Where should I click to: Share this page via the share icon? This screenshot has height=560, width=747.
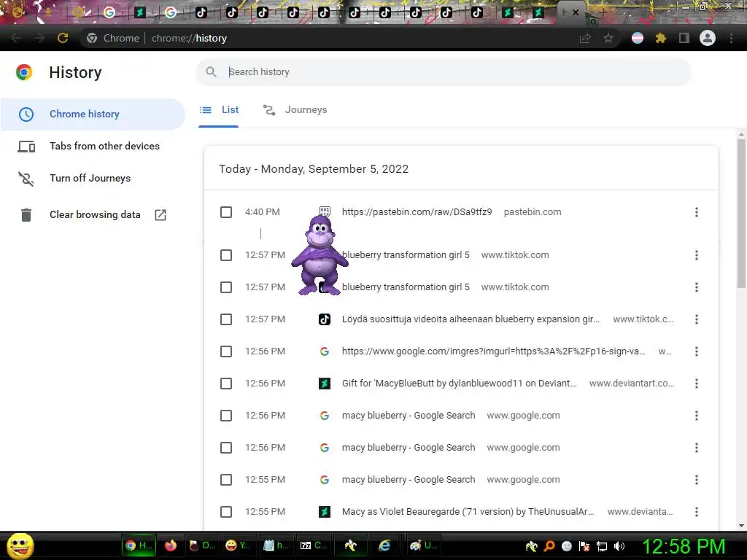pyautogui.click(x=584, y=38)
